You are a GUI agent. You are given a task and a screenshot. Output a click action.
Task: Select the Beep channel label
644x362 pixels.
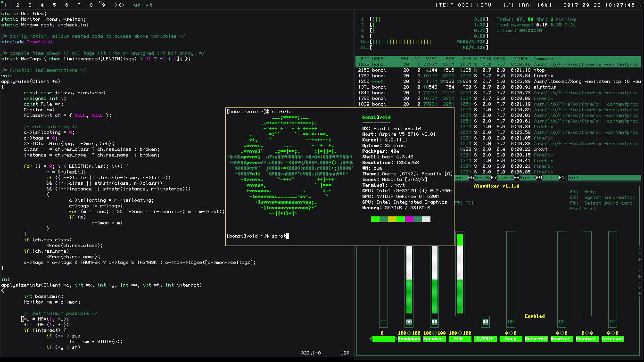[511, 339]
